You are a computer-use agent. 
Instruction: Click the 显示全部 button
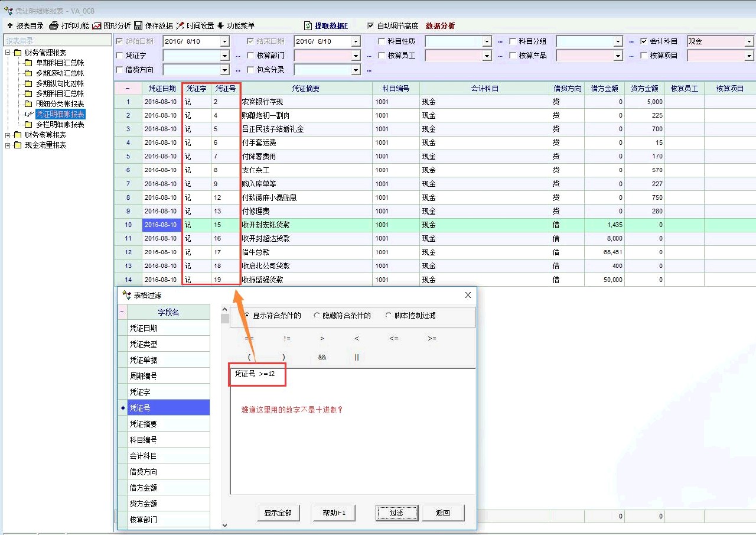tap(278, 513)
